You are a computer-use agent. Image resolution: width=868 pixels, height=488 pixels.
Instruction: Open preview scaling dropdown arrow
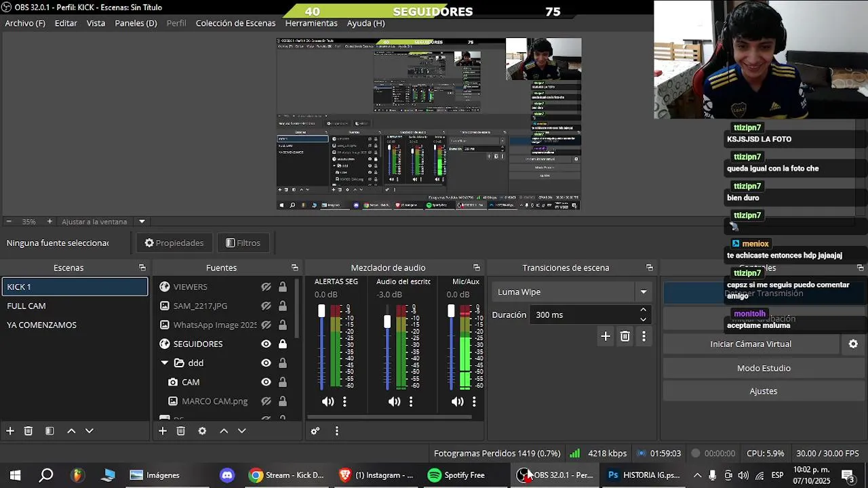(x=142, y=222)
